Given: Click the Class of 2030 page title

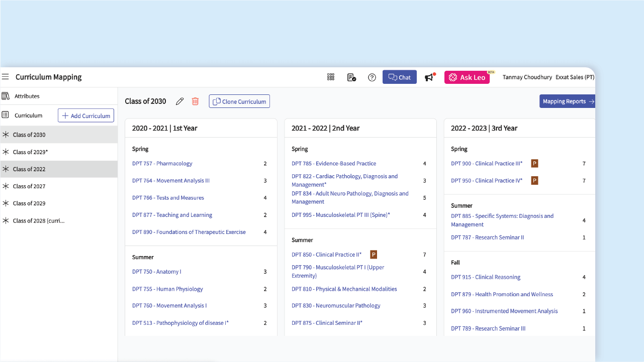Looking at the screenshot, I should tap(145, 101).
